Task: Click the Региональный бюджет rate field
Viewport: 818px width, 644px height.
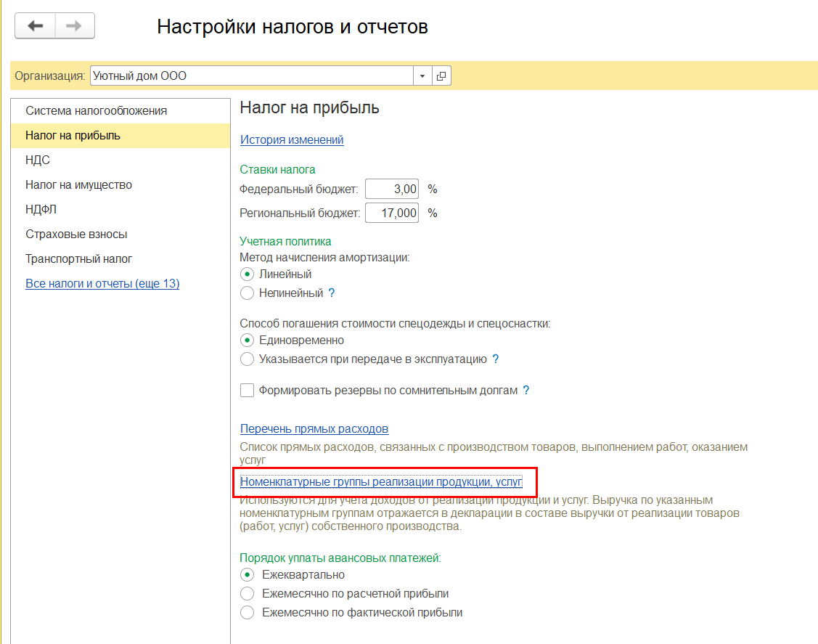Action: (x=392, y=213)
